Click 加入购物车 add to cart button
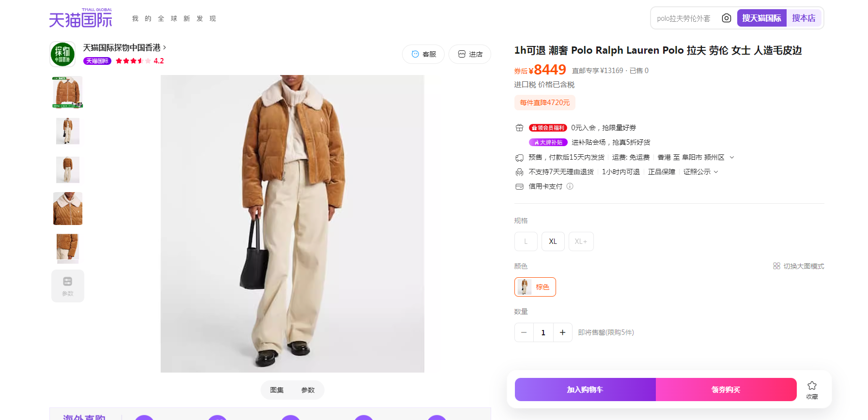868x420 pixels. tap(585, 390)
